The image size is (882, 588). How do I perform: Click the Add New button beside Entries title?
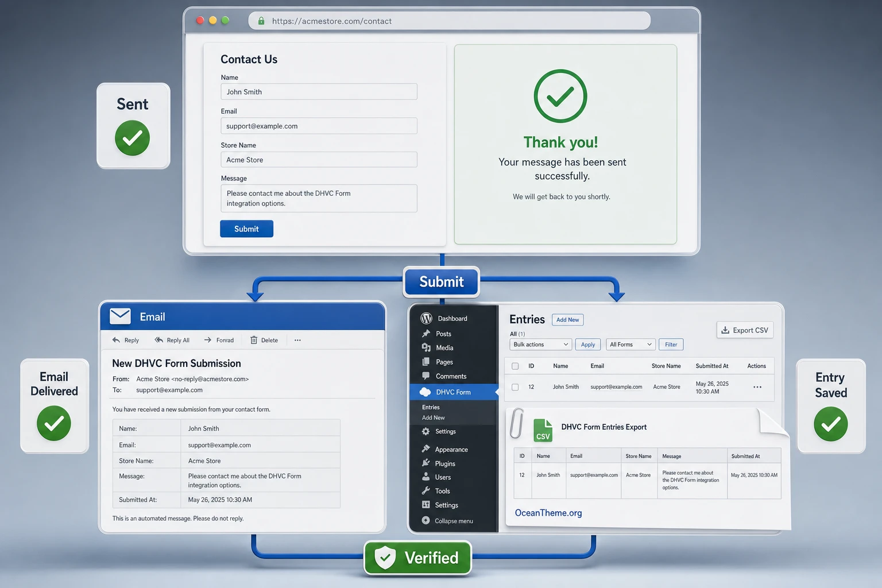pos(567,320)
